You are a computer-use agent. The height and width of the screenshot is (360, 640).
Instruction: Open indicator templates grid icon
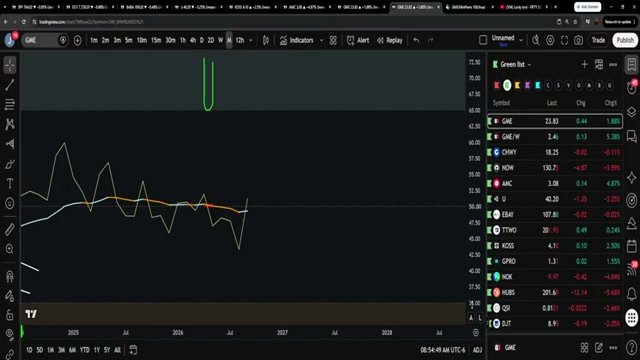[x=333, y=40]
